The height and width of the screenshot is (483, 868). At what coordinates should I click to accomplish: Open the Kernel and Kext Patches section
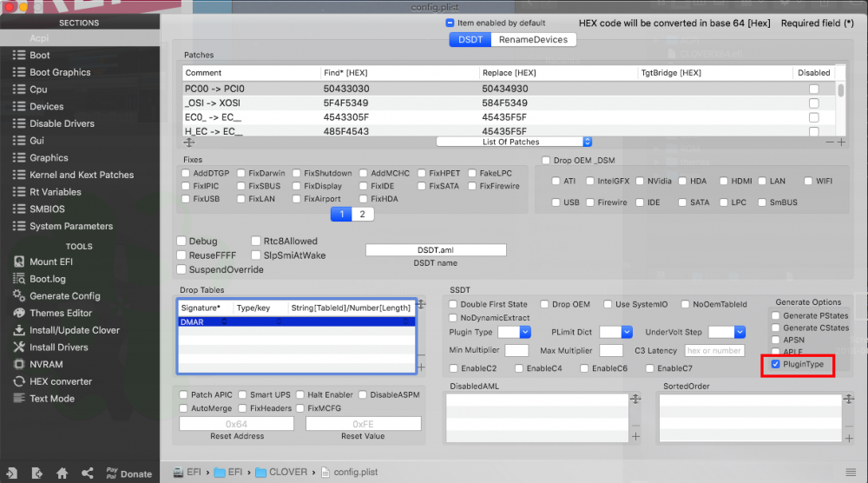(x=80, y=175)
